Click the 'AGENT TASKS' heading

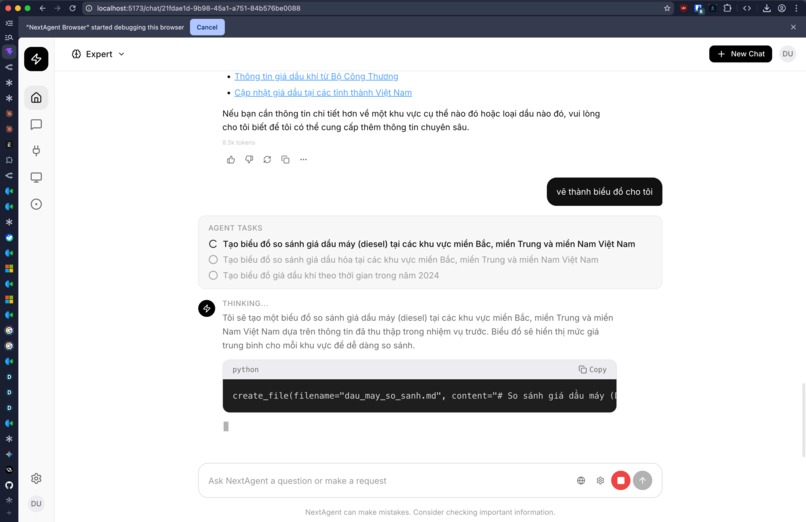click(x=235, y=228)
